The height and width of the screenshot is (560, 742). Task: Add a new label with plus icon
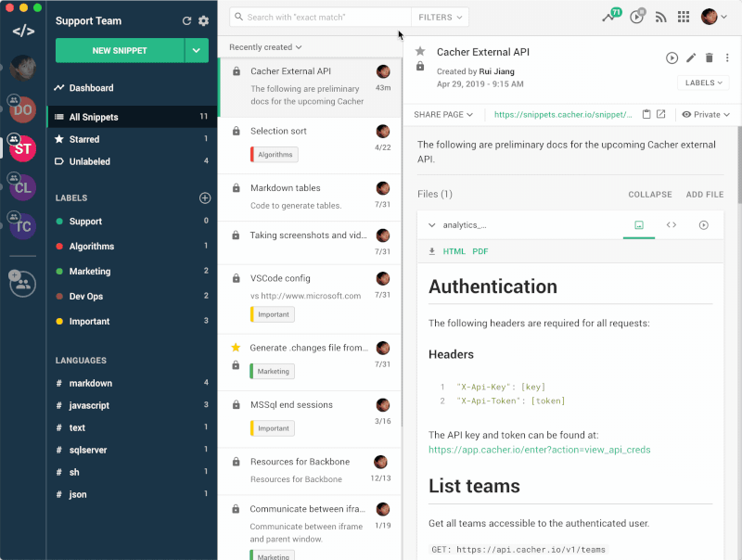click(x=205, y=197)
